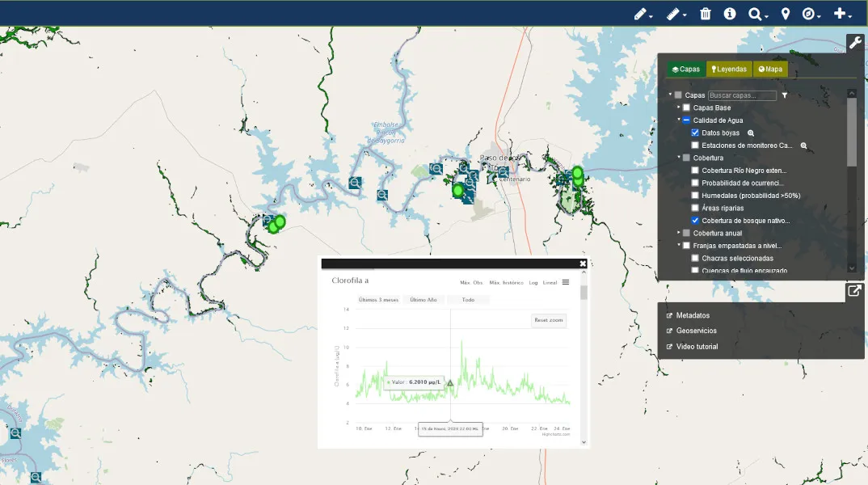Click the trash delete icon
The image size is (868, 485).
(x=706, y=14)
